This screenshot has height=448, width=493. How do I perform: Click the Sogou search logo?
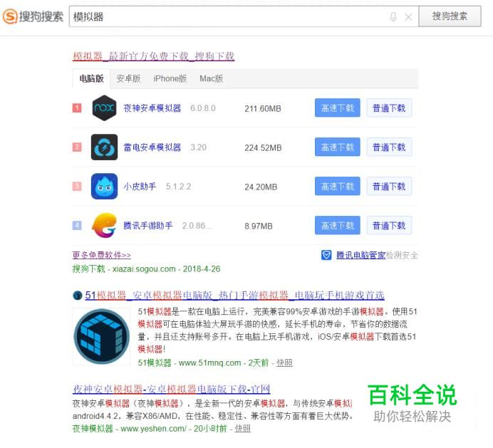coord(33,16)
